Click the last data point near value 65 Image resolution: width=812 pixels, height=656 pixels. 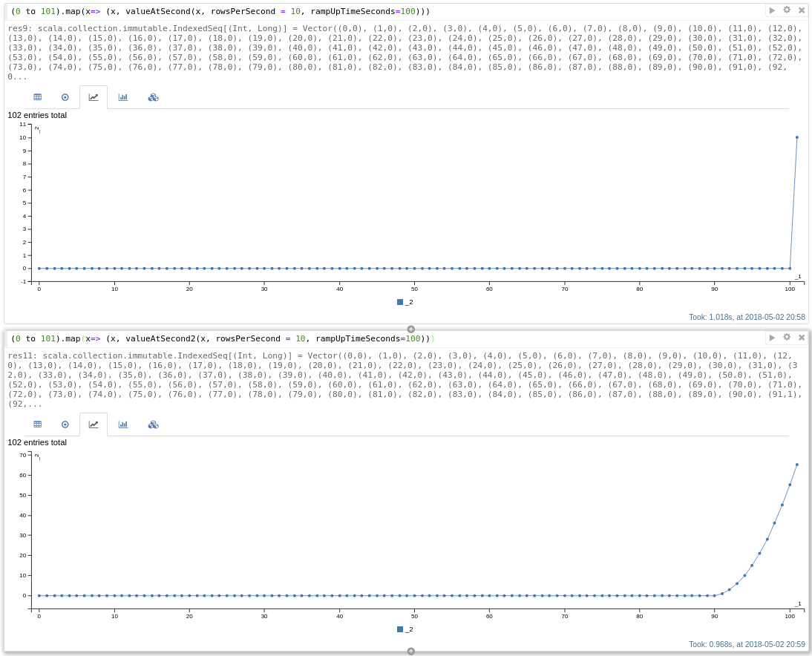[797, 465]
